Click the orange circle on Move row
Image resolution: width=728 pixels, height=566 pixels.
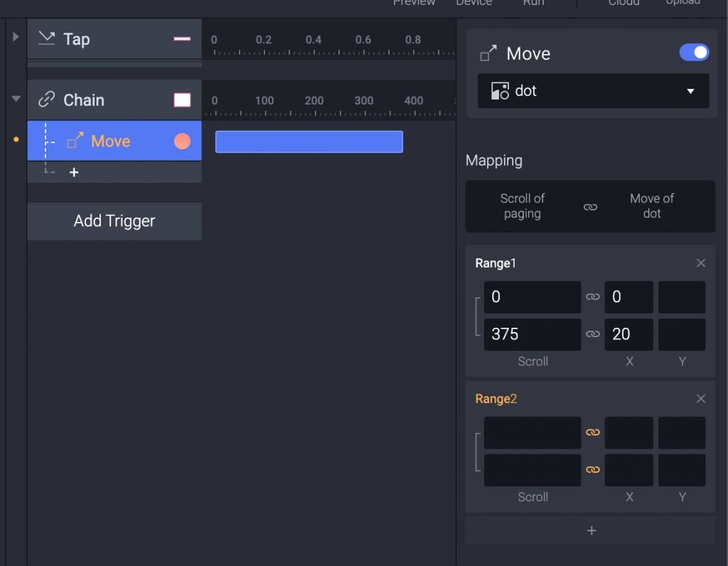[182, 141]
